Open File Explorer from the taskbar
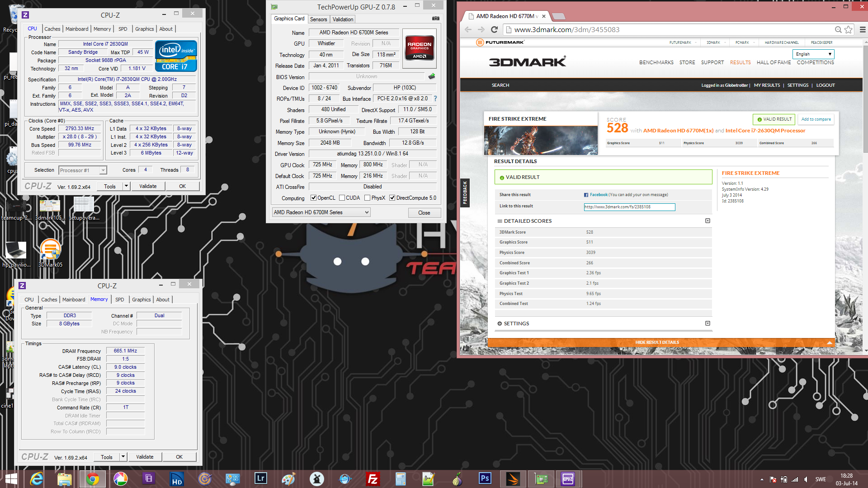The image size is (868, 488). tap(64, 479)
